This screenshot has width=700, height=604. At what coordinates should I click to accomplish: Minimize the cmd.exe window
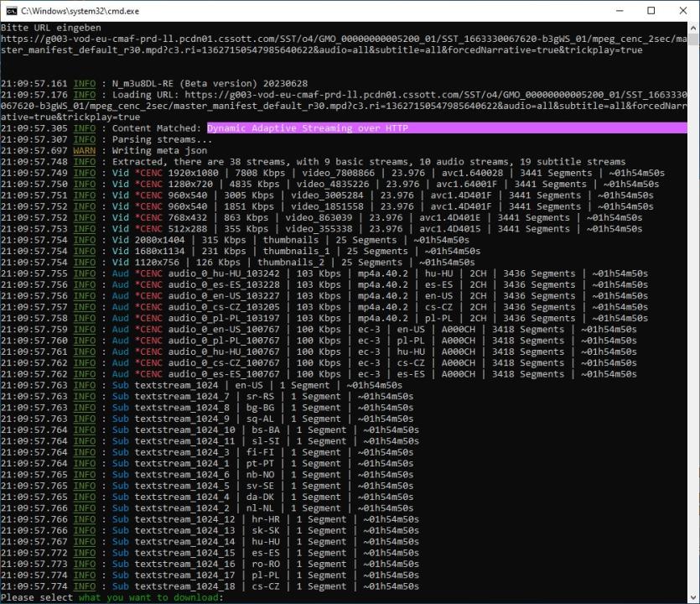(620, 11)
